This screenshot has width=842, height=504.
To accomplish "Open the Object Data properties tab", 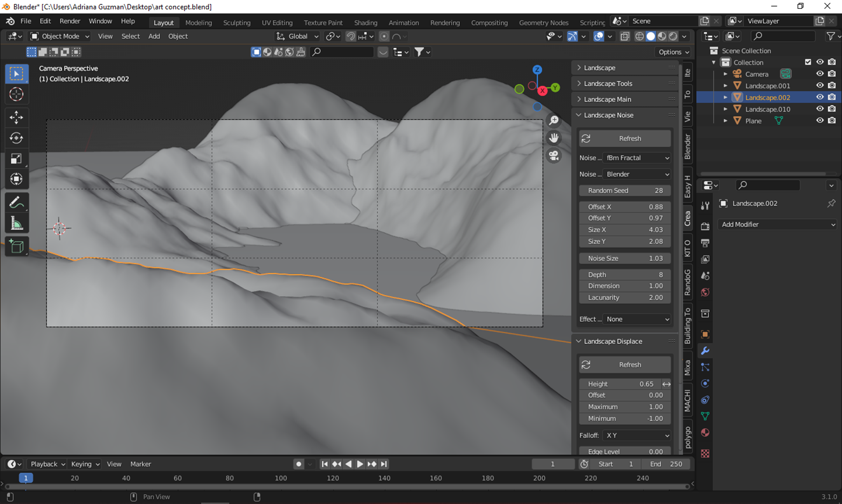I will click(705, 416).
